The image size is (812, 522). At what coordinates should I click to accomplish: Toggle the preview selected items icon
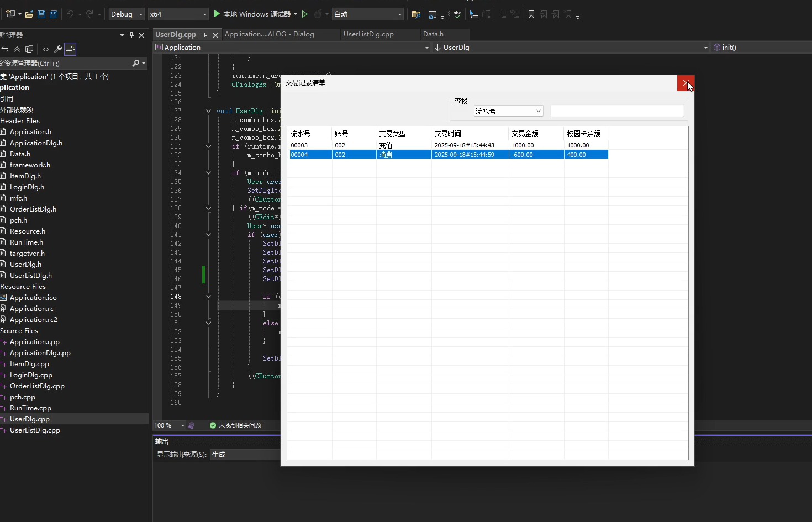70,49
